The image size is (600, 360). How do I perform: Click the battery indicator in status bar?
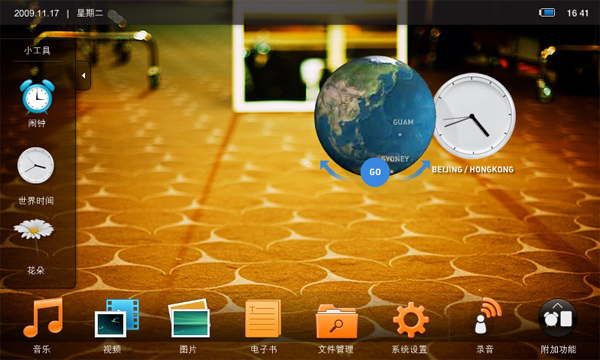547,13
